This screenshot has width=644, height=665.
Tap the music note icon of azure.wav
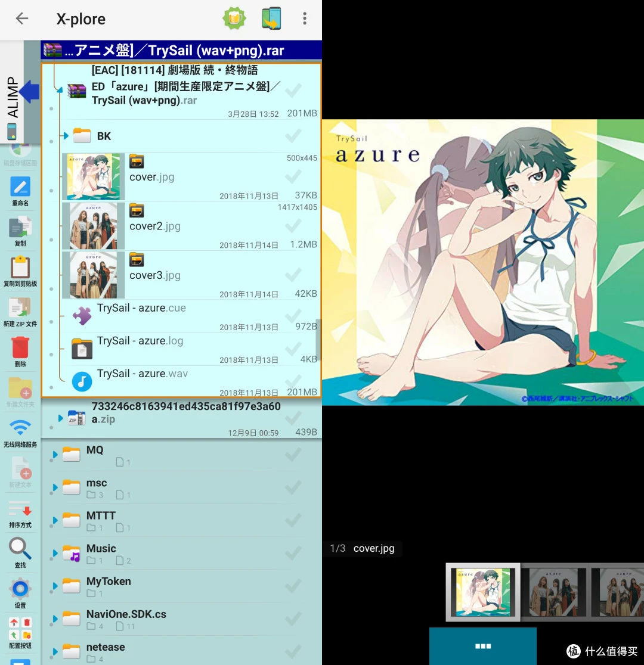pyautogui.click(x=82, y=381)
